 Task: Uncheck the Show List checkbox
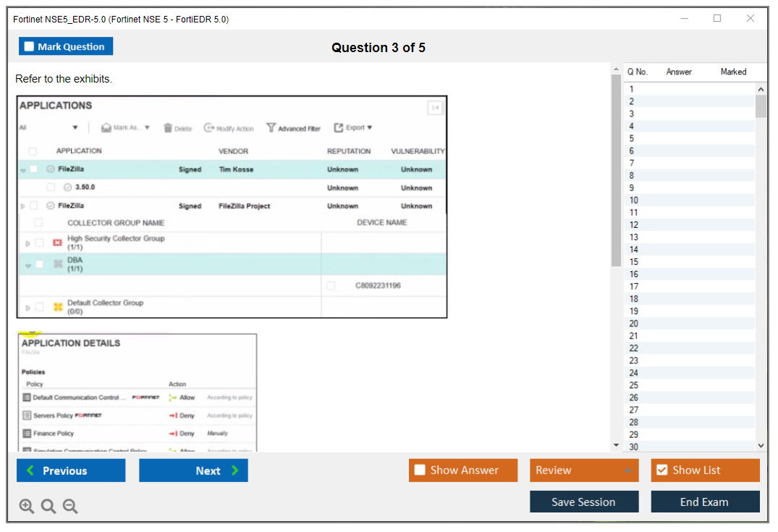[x=661, y=470]
